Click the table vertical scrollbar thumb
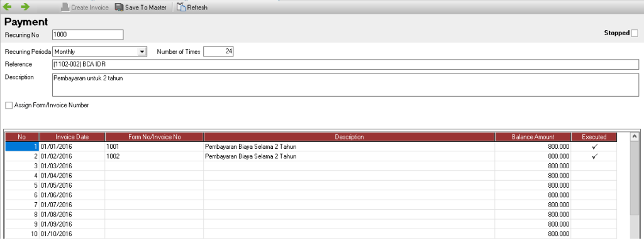The image size is (644, 248). click(634, 178)
